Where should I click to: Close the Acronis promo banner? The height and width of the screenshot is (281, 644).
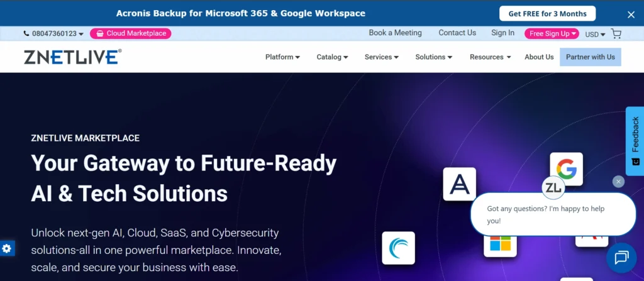click(631, 14)
